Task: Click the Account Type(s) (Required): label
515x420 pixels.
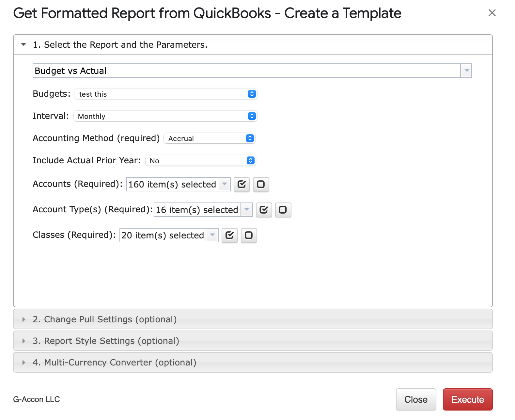Action: 93,209
